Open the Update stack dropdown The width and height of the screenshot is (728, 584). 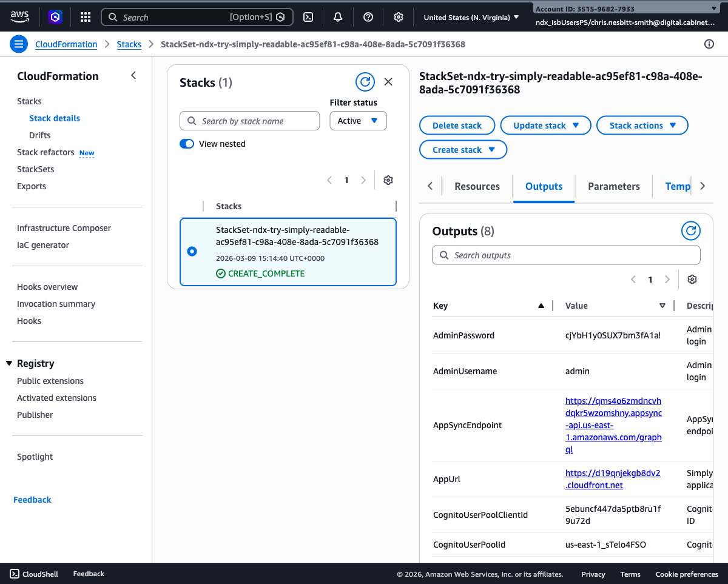pyautogui.click(x=545, y=125)
